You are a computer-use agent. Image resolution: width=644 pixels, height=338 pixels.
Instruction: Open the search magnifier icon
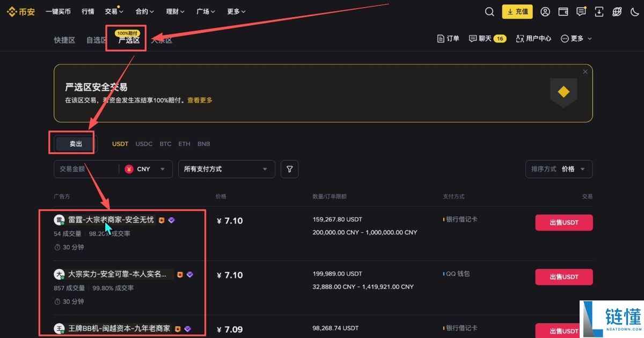[489, 11]
